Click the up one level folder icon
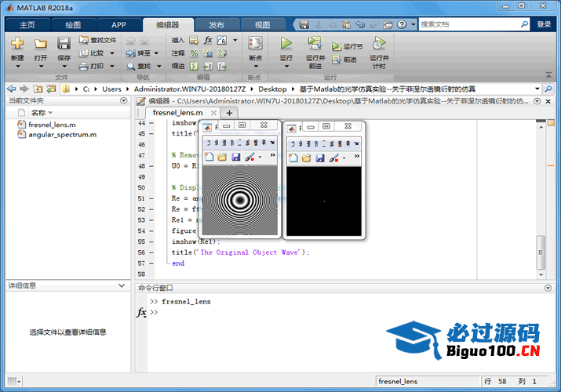Viewport: 561px width, 392px height. (38, 89)
